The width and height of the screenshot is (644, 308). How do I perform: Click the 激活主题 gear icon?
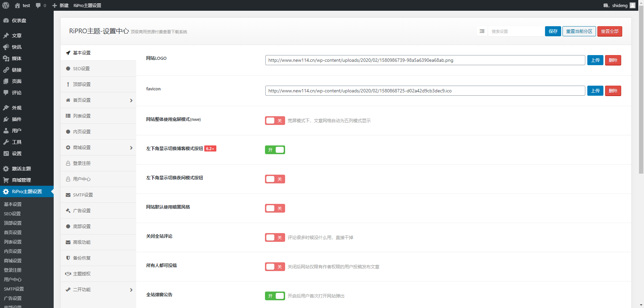click(x=6, y=169)
